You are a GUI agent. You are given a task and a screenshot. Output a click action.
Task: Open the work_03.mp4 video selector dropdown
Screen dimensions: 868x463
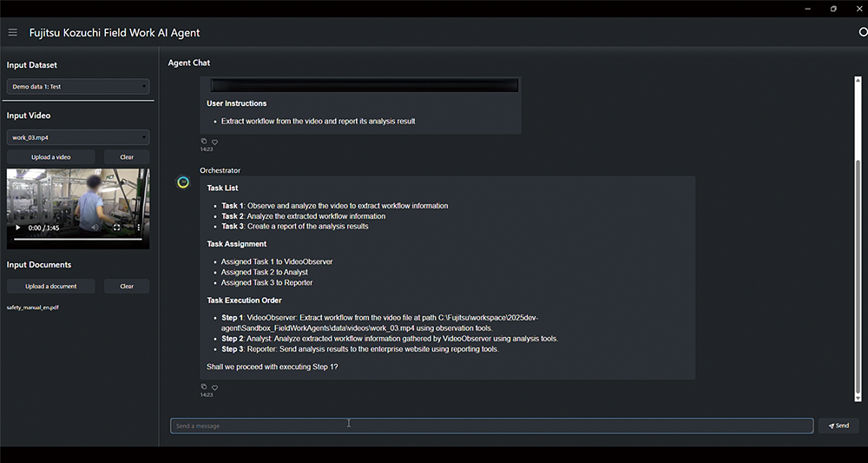click(78, 137)
